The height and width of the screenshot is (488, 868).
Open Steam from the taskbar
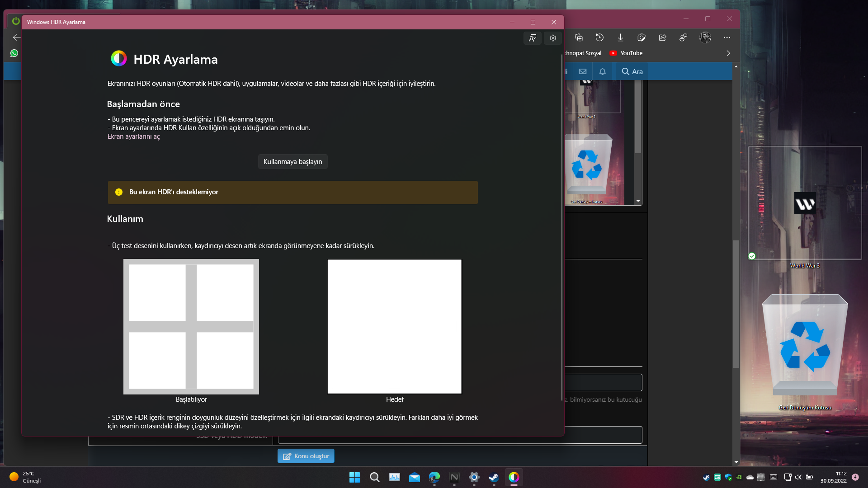(x=494, y=477)
